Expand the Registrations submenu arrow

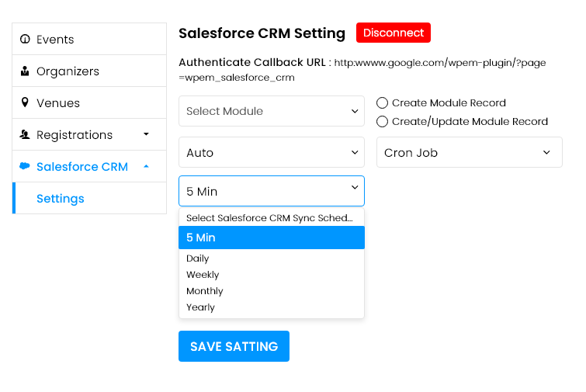[x=146, y=134]
